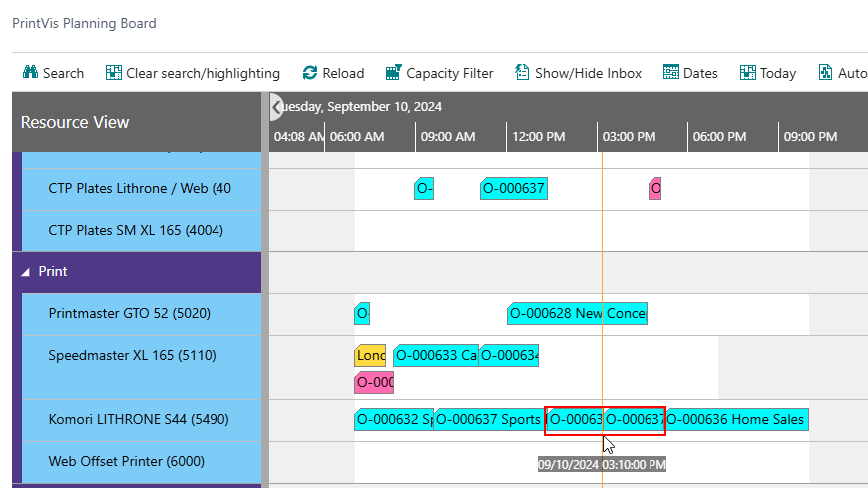
Task: Select the O-000637 Sports job on Komori
Action: [489, 420]
